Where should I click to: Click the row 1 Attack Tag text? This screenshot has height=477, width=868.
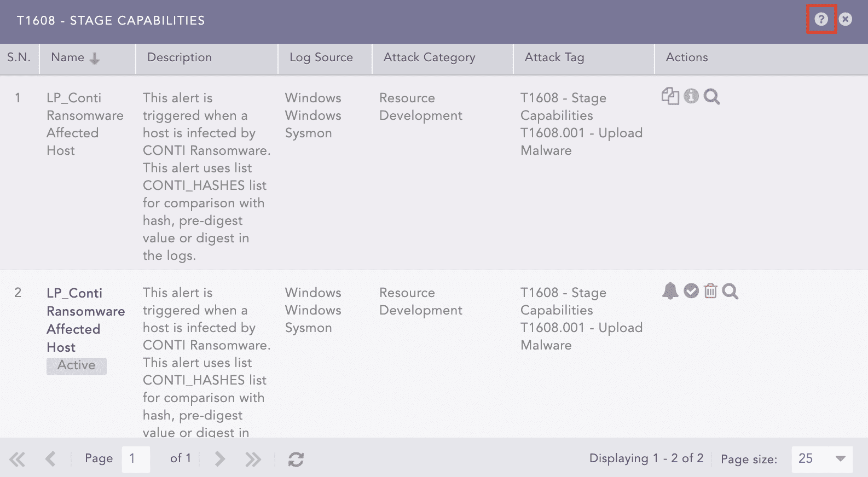pos(581,124)
